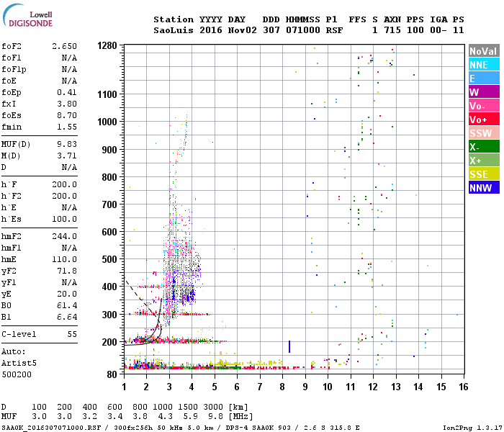Select the Vo- pink legend swatch
Screen dimensions: 504x432
(484, 106)
